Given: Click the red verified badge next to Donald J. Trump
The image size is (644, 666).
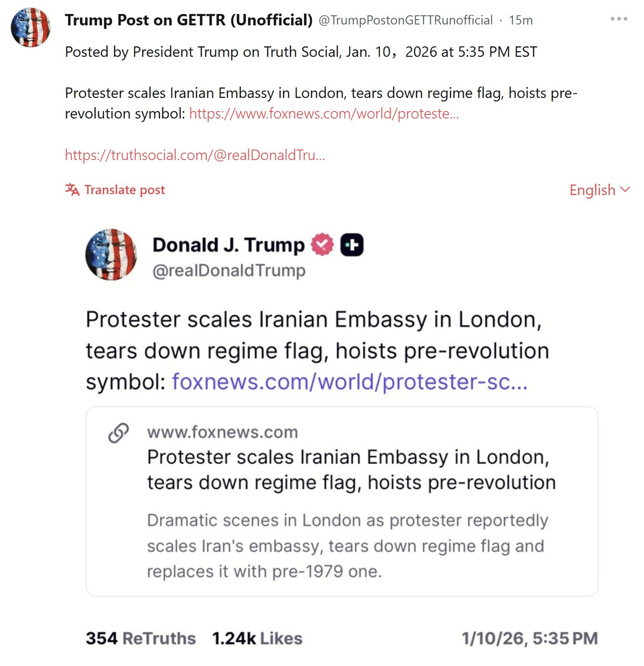Looking at the screenshot, I should [x=322, y=245].
